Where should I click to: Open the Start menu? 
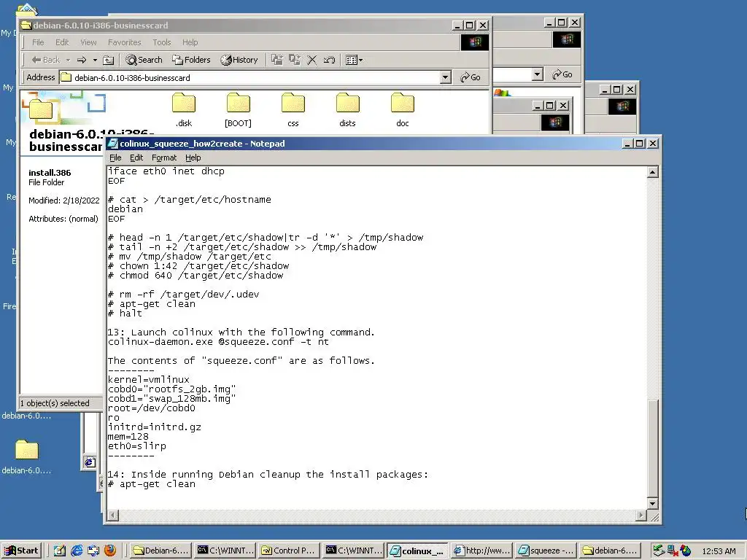click(22, 551)
